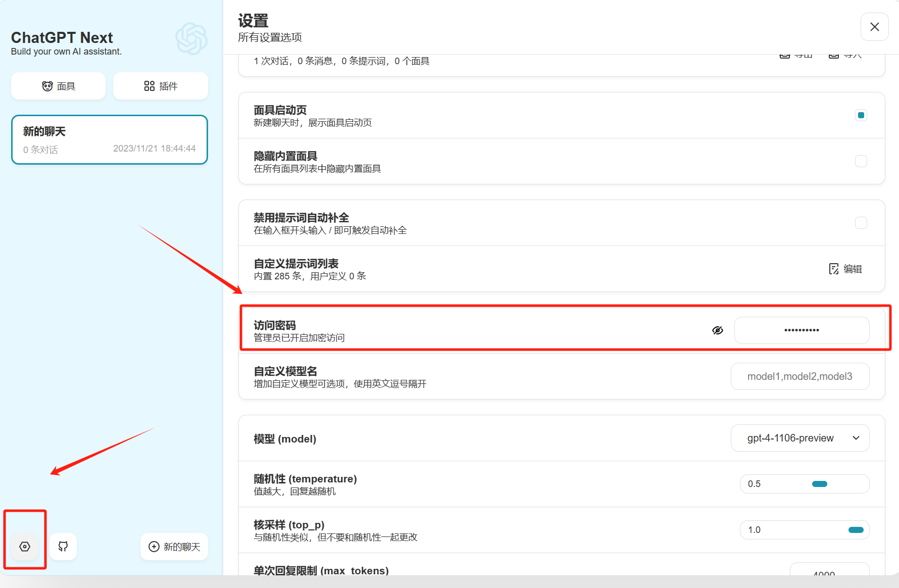
Task: Toggle password visibility eye icon
Action: click(717, 330)
